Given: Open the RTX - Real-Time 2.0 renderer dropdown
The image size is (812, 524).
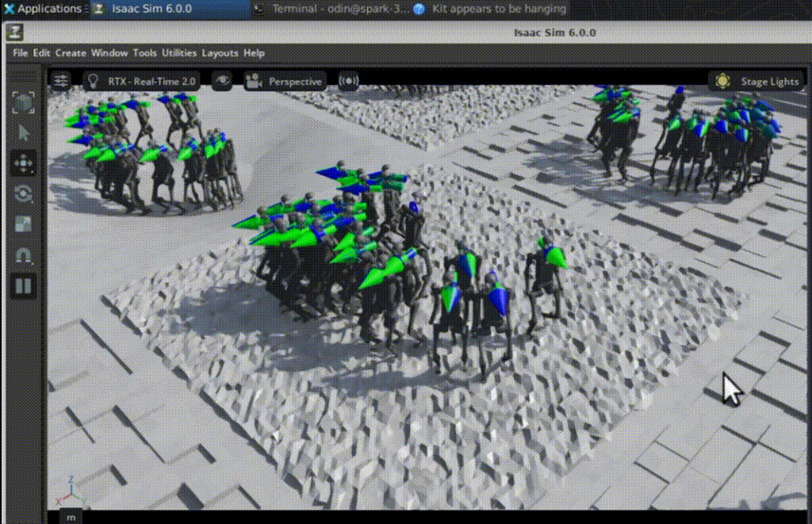Looking at the screenshot, I should pos(151,80).
